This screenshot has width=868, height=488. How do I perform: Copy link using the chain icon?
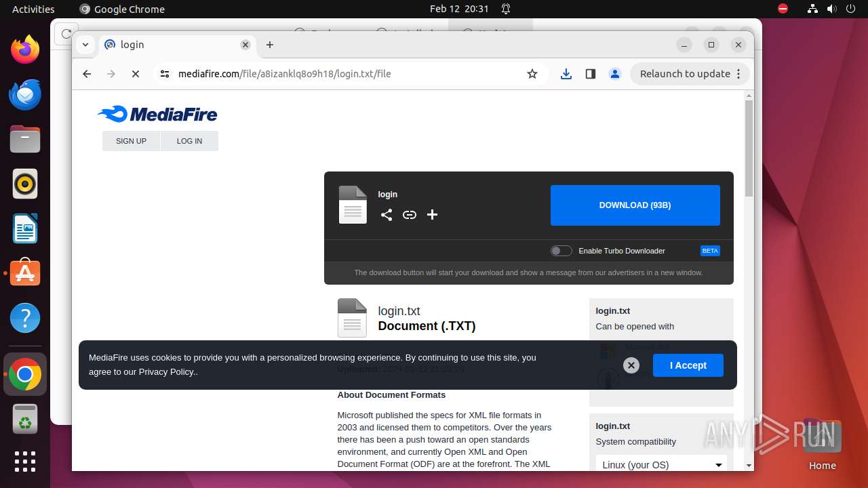[x=410, y=215]
